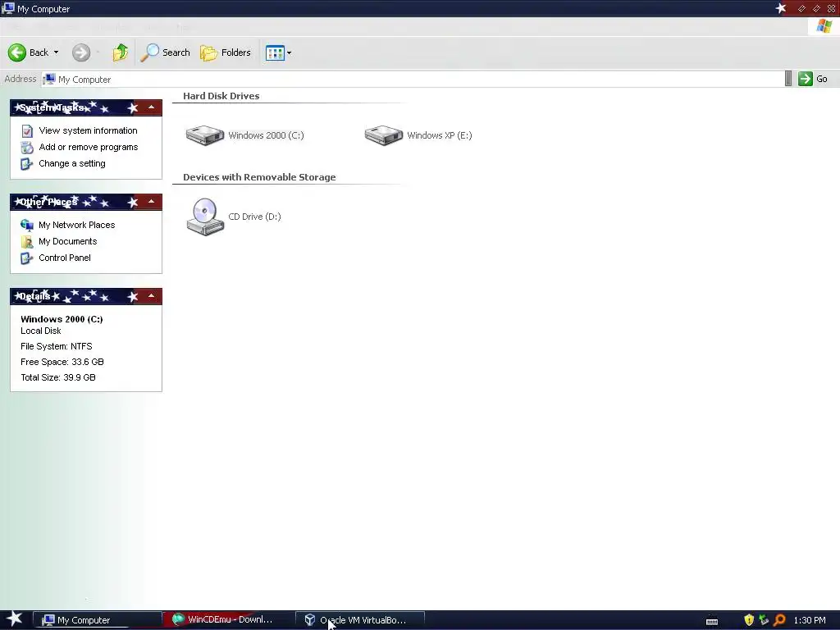The image size is (840, 630).
Task: Click the Address bar field showing My Computer
Action: (413, 80)
